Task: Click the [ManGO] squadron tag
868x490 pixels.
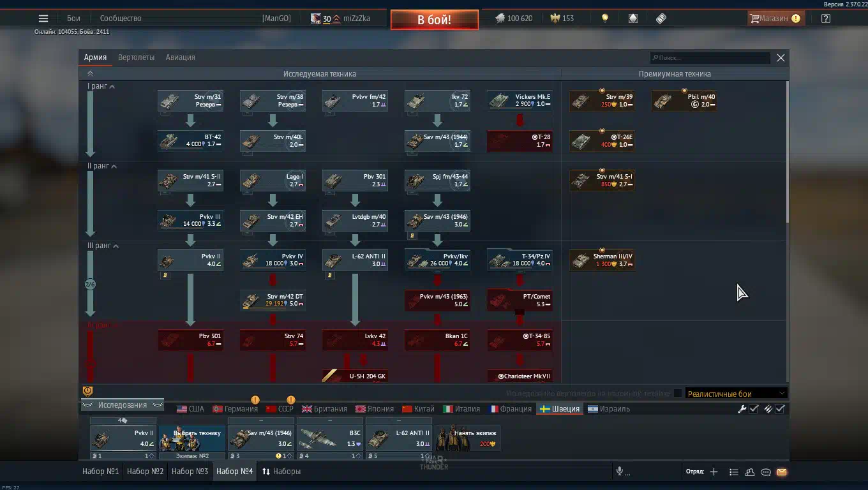Action: point(276,19)
